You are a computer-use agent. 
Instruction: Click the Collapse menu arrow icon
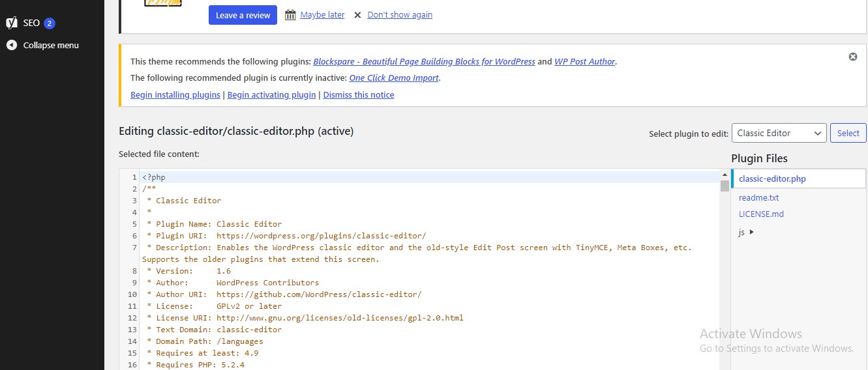12,45
